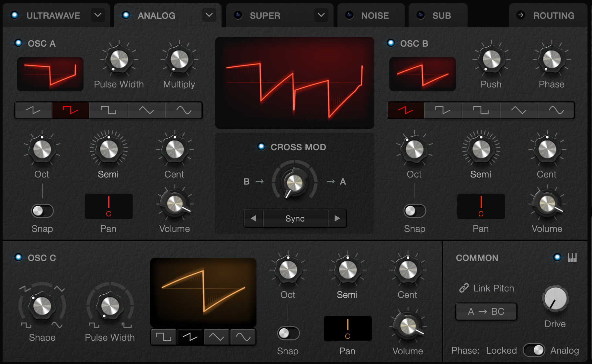This screenshot has width=592, height=364.
Task: Click OSC B waveform thumbnail display
Action: click(x=423, y=74)
